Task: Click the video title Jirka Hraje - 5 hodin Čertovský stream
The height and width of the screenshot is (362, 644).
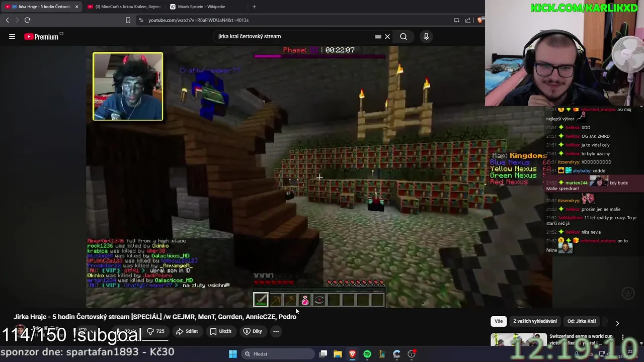Action: (155, 317)
